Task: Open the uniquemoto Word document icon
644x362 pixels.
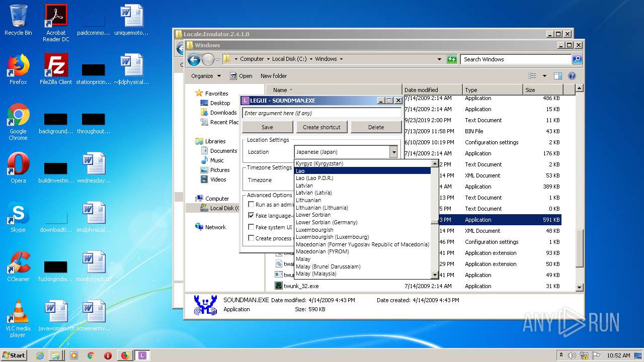Action: pos(131,20)
